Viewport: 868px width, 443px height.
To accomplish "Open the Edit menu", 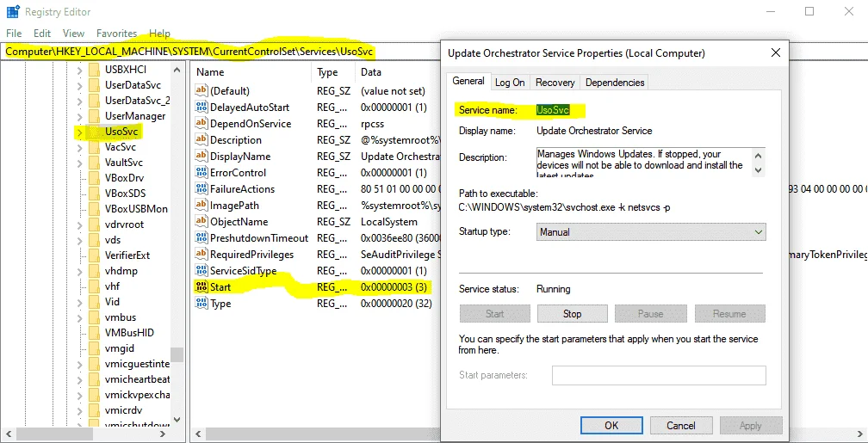I will [42, 34].
